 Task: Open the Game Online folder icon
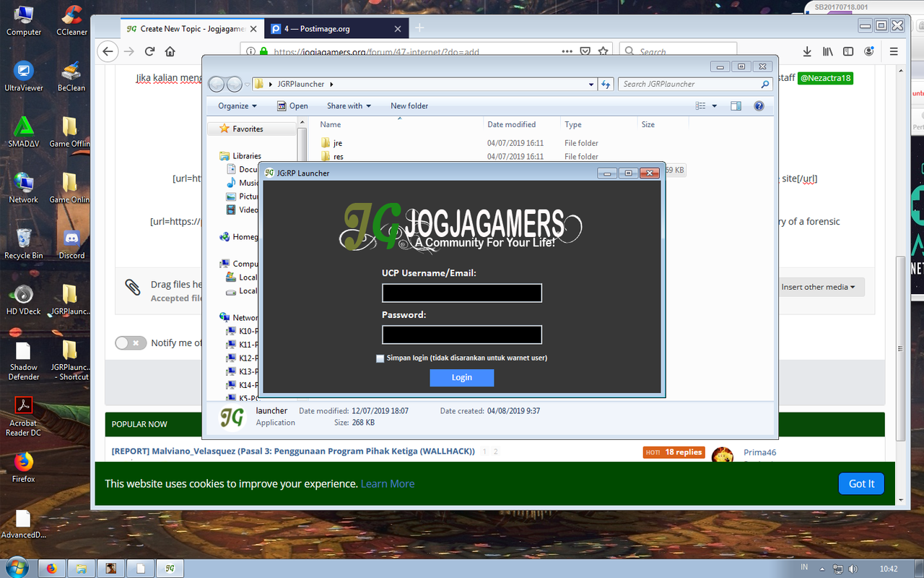(x=70, y=188)
